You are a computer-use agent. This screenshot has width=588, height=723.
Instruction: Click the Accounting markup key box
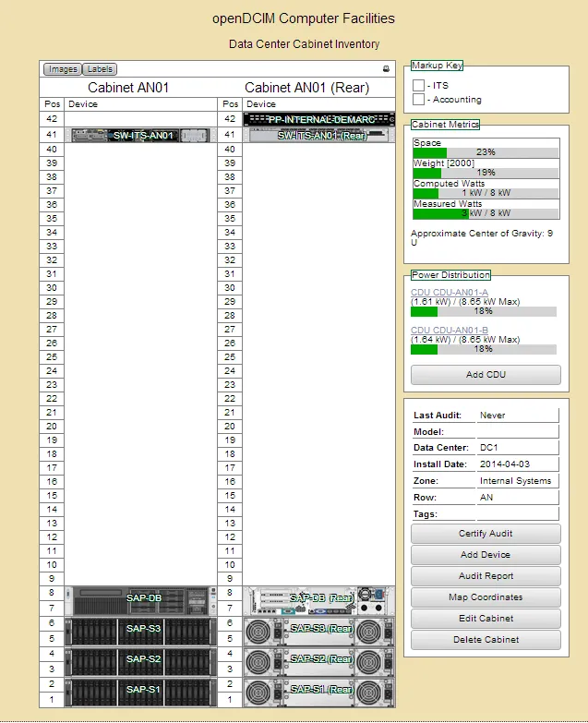(419, 100)
